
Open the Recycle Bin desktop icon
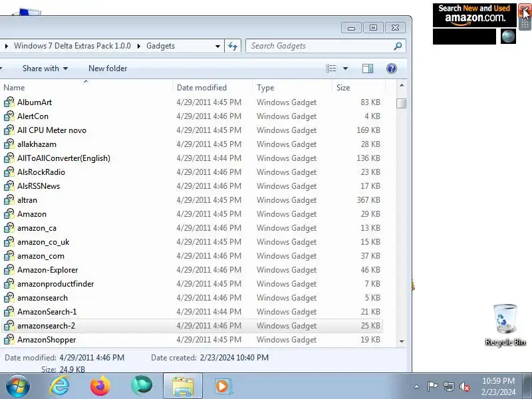coord(505,325)
